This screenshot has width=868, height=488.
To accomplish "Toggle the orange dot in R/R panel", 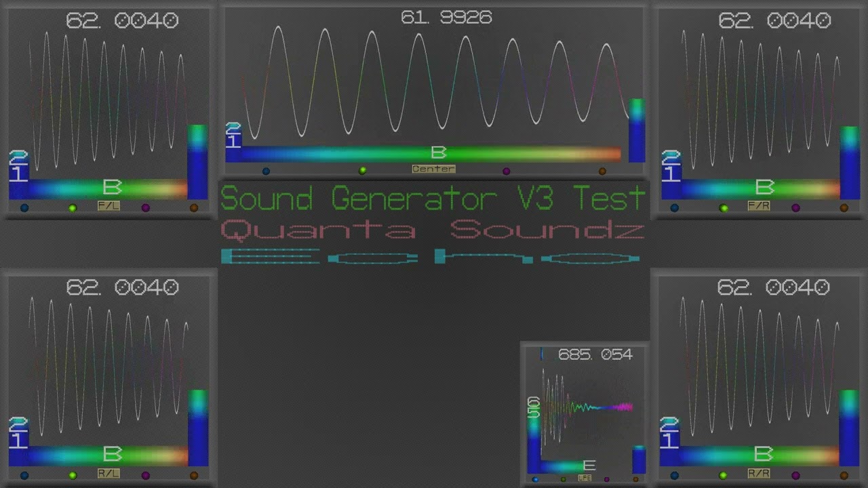I will 844,475.
